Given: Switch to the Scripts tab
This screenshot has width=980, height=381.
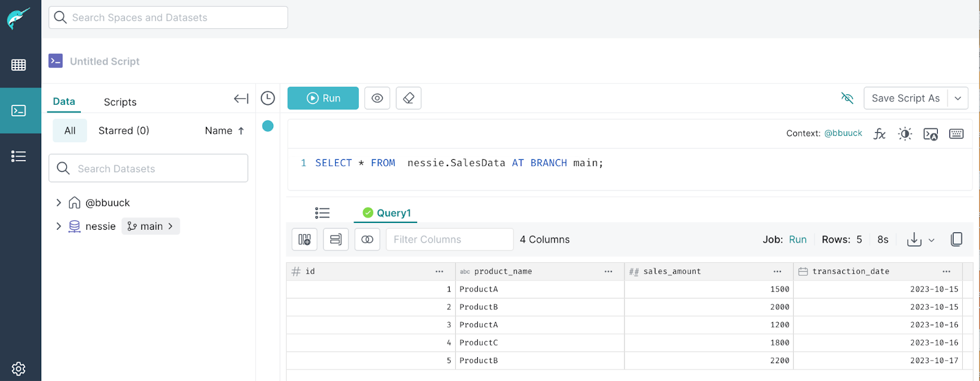Looking at the screenshot, I should click(120, 102).
